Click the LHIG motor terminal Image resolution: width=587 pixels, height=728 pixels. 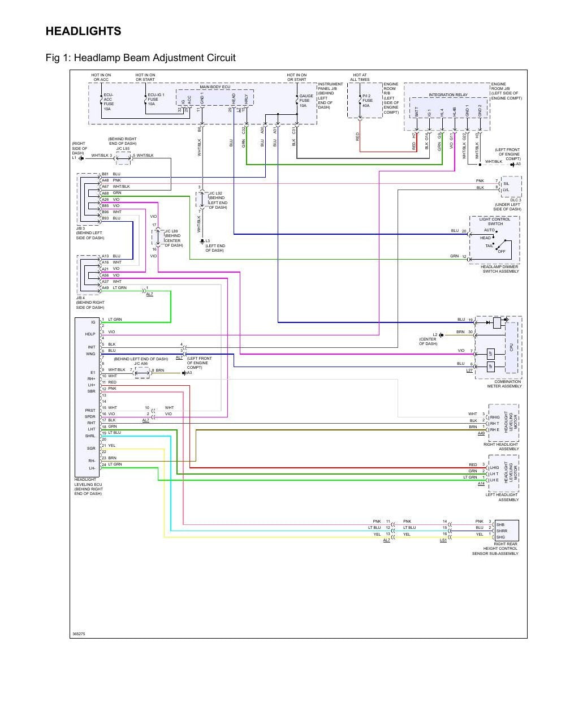pyautogui.click(x=495, y=468)
